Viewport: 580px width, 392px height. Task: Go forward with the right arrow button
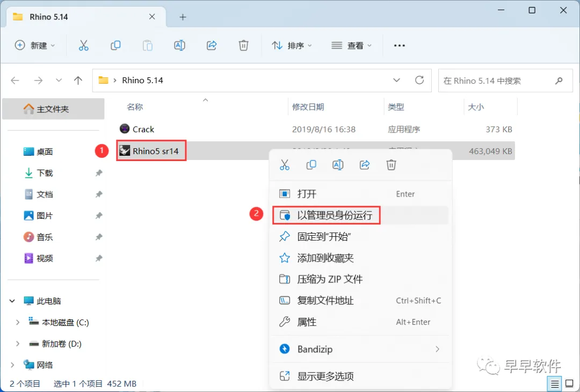[38, 80]
